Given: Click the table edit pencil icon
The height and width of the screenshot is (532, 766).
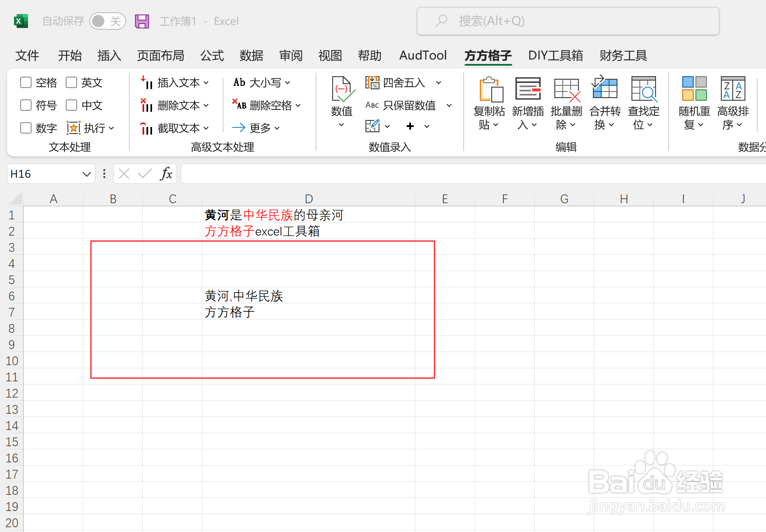Looking at the screenshot, I should point(372,126).
